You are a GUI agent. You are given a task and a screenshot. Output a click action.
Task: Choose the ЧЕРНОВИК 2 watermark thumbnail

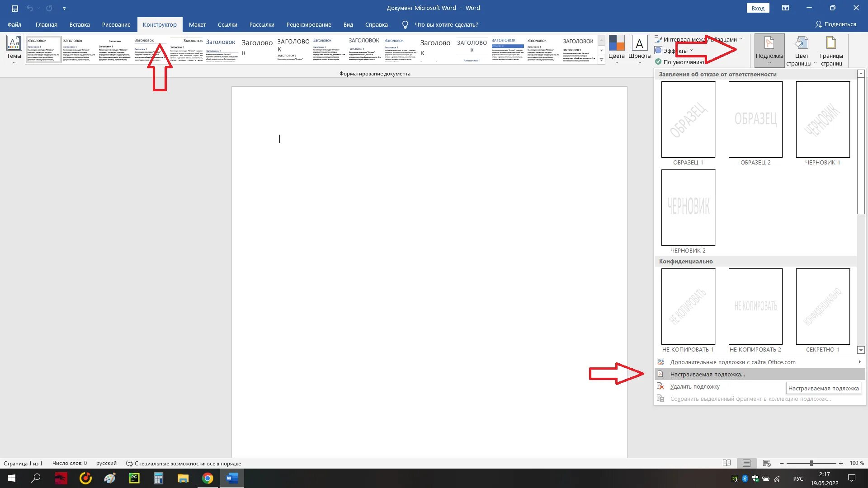click(688, 208)
